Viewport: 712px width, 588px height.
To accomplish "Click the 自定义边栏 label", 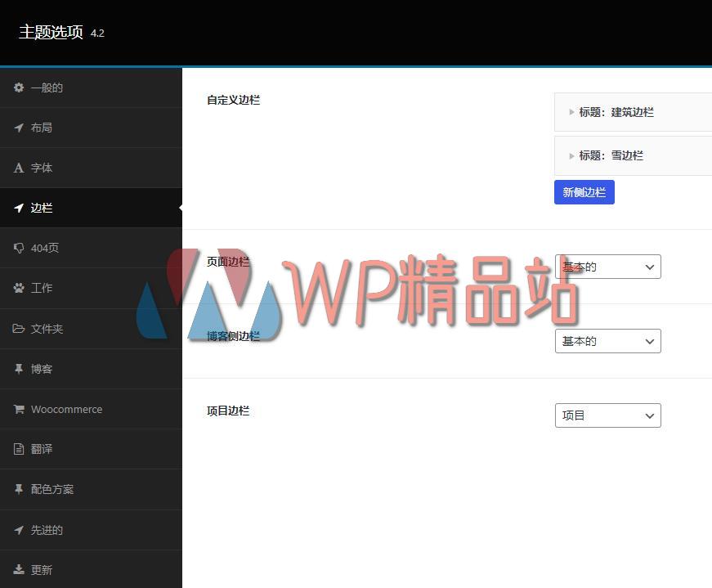I will [x=233, y=100].
